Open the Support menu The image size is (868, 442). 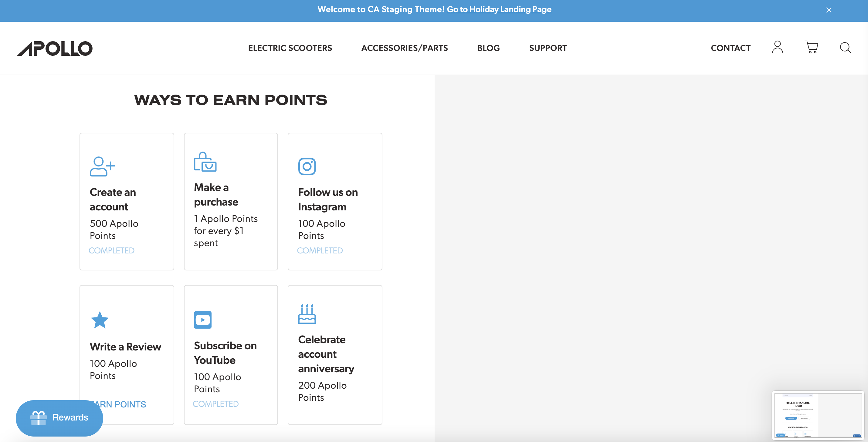(548, 48)
